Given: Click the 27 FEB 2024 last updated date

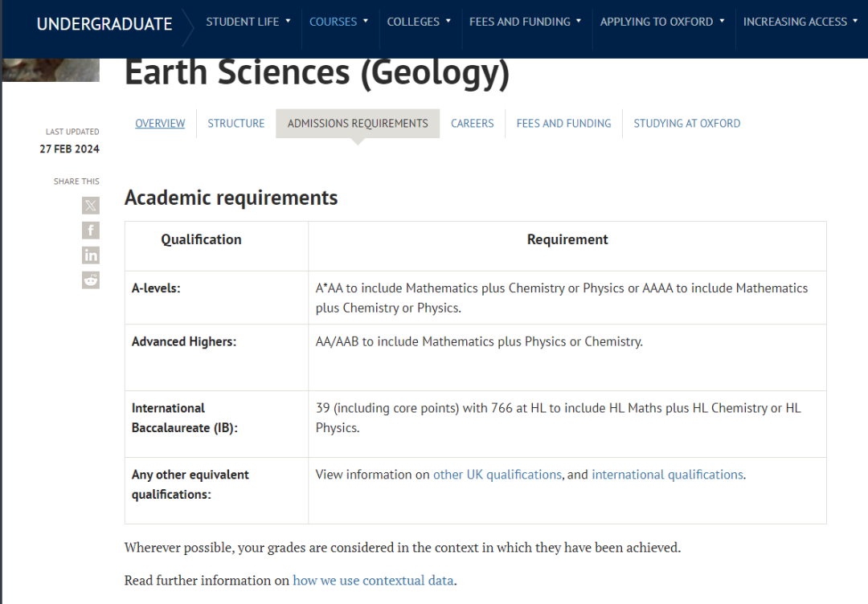Looking at the screenshot, I should pos(69,149).
